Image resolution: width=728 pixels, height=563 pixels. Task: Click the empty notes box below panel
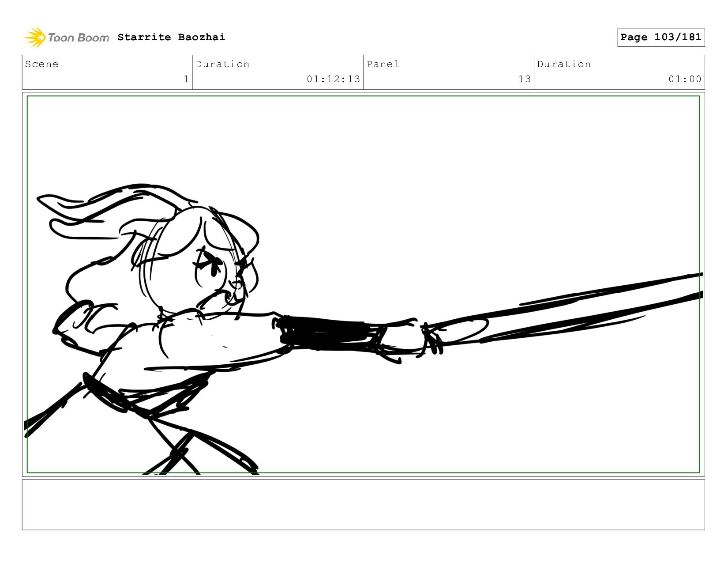[x=363, y=505]
